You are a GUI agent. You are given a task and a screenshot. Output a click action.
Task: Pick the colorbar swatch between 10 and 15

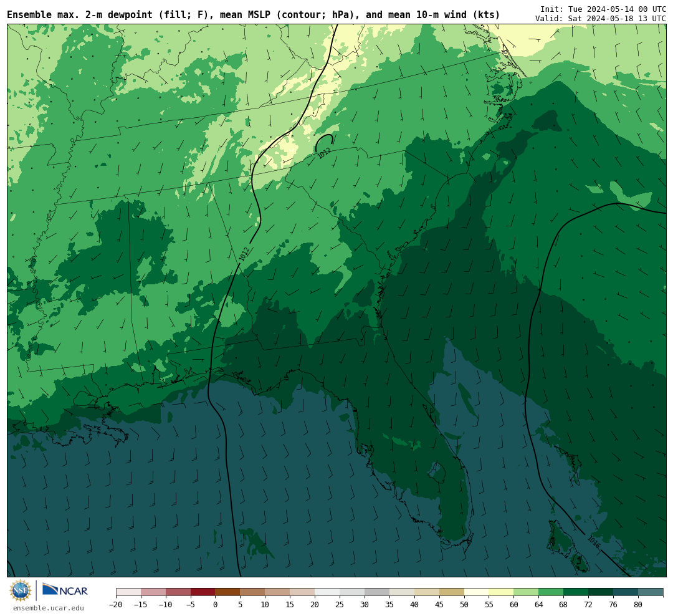pyautogui.click(x=278, y=592)
